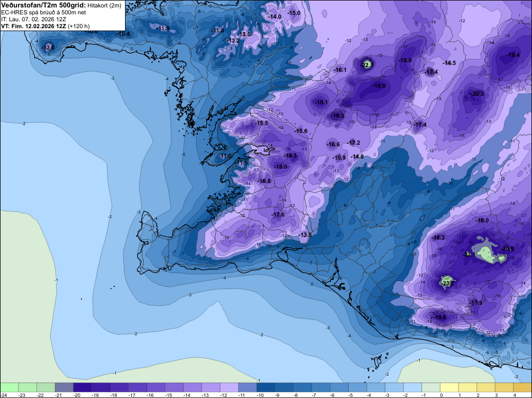Click the dark indigo -20 legend swatch

tap(83, 387)
